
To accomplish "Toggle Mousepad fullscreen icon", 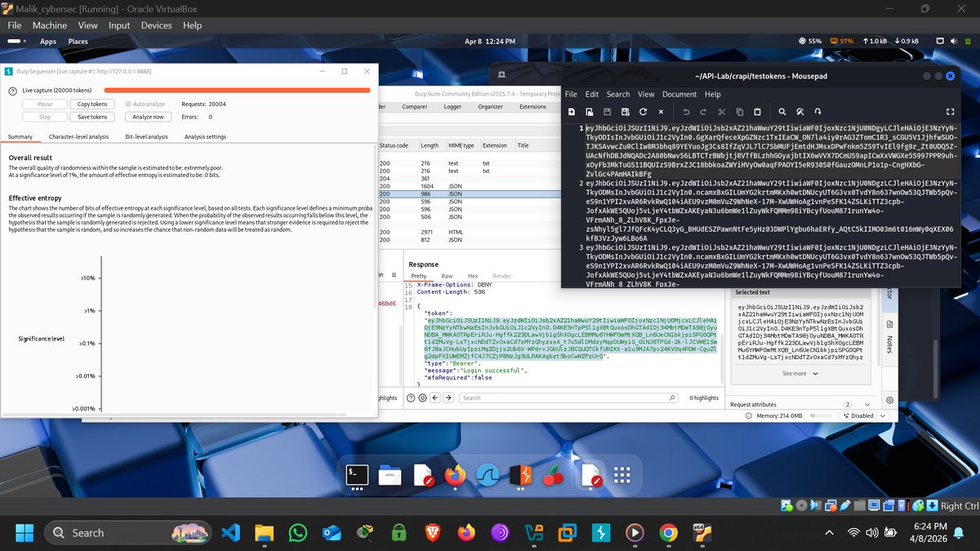I will click(x=951, y=111).
